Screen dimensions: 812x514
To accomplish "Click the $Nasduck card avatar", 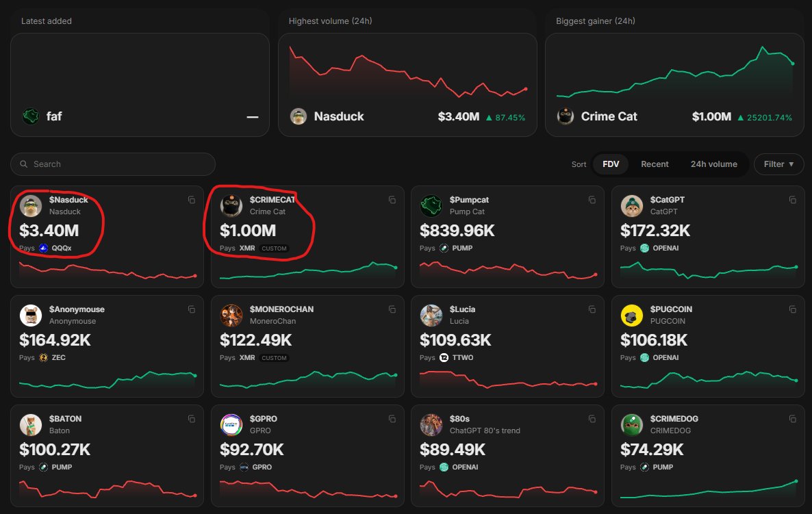I will click(x=31, y=206).
